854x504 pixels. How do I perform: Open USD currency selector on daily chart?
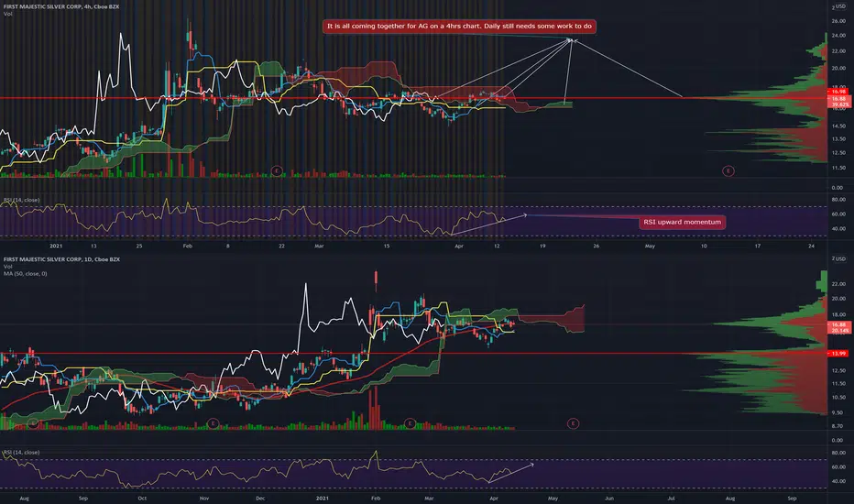[841, 258]
